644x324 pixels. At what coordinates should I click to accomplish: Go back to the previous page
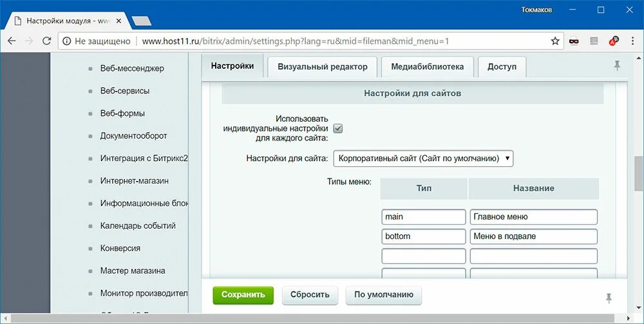(12, 41)
